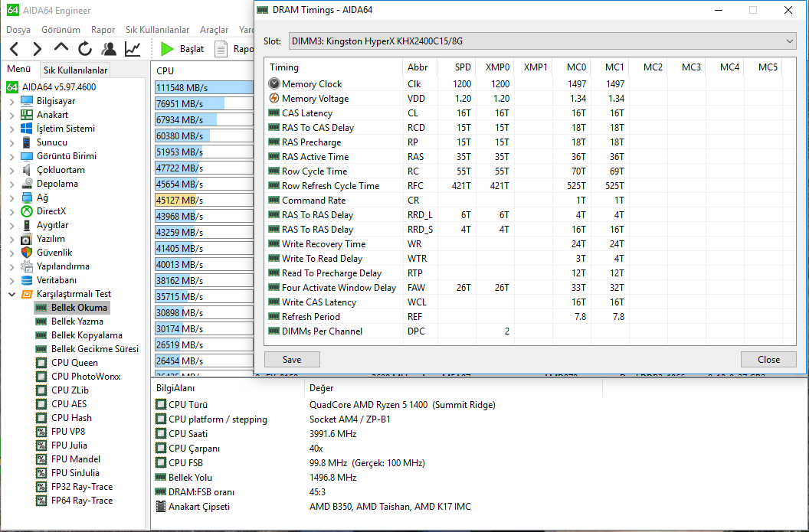The width and height of the screenshot is (809, 532).
Task: Click the Rapor document toolbar icon
Action: click(x=221, y=49)
